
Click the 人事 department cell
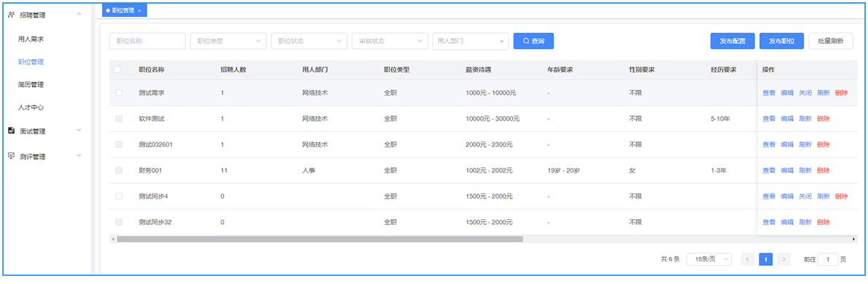pos(309,171)
